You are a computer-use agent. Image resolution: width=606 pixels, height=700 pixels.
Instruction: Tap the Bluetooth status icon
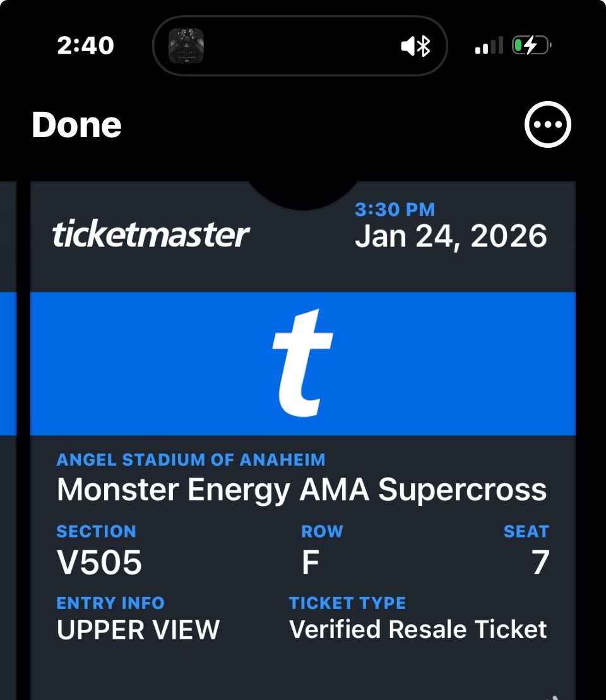[x=424, y=46]
